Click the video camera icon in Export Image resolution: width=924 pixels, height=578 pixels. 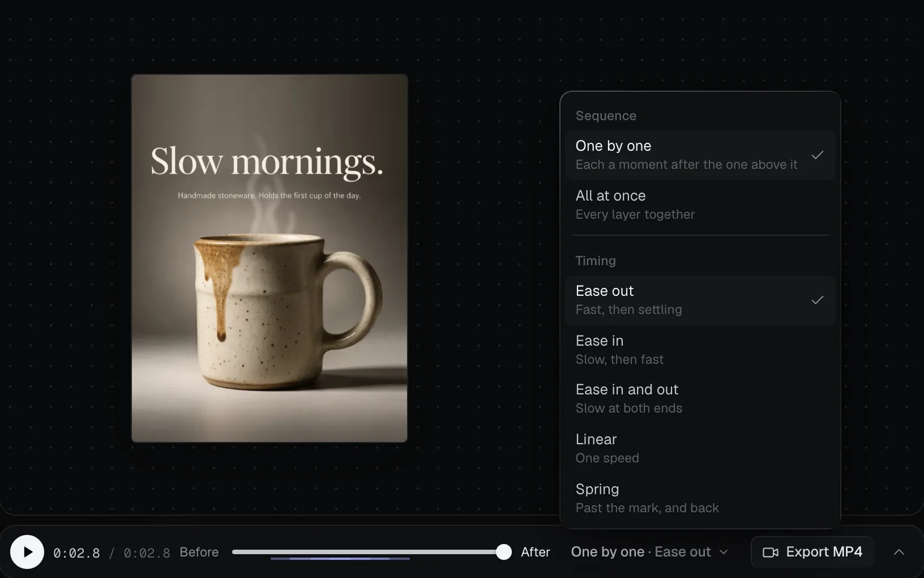[770, 553]
